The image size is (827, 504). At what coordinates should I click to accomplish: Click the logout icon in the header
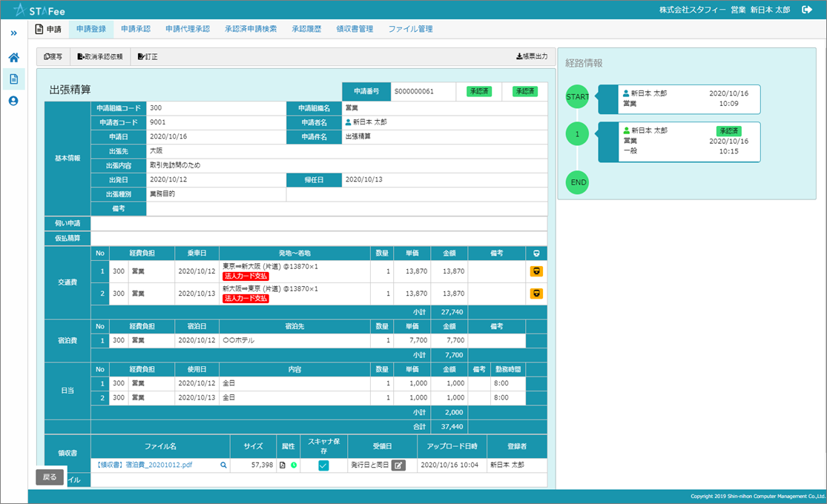[x=808, y=10]
